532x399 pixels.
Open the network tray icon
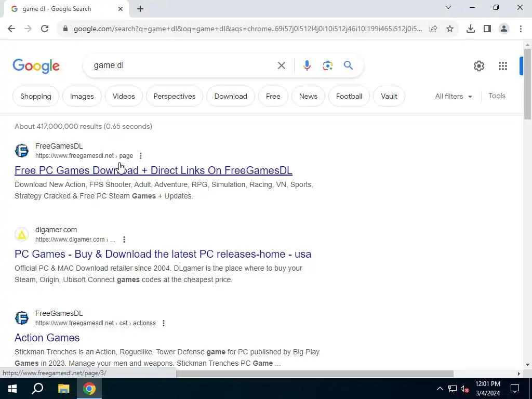point(453,389)
